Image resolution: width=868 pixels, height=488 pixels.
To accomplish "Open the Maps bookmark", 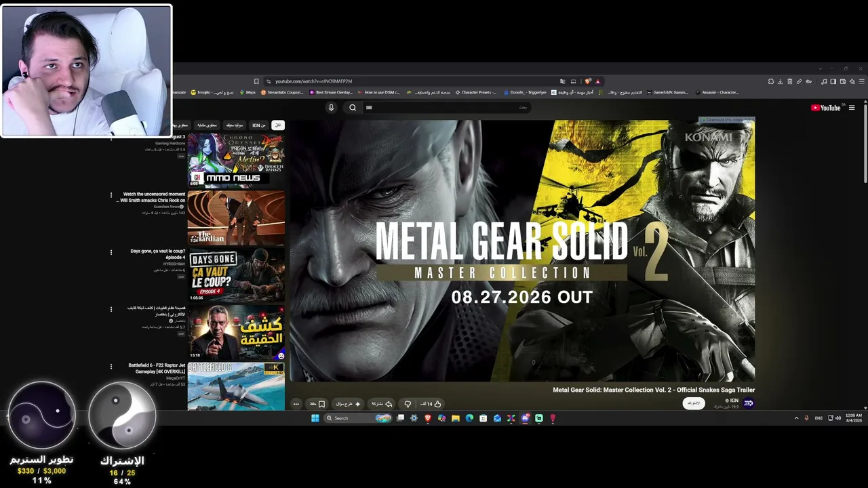I will 247,92.
